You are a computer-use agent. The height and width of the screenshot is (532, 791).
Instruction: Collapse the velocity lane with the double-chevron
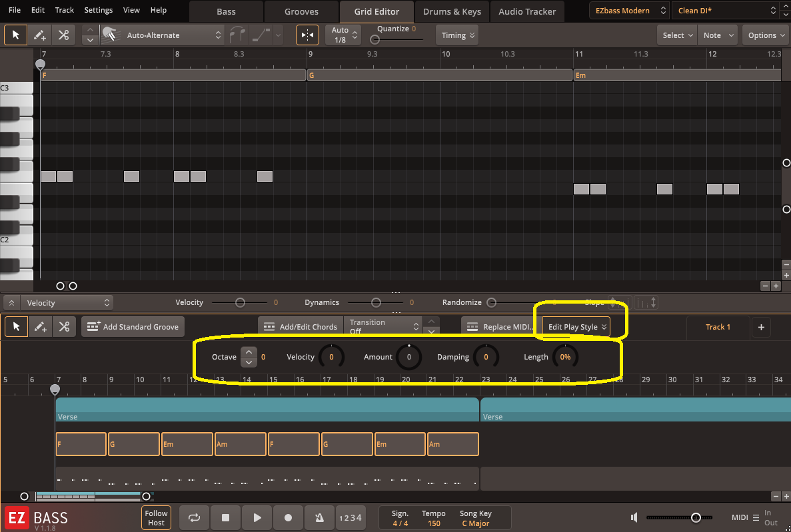pyautogui.click(x=11, y=302)
